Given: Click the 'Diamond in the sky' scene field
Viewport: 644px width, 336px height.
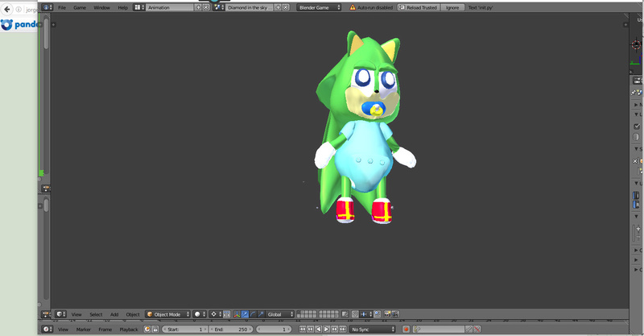Looking at the screenshot, I should [x=250, y=7].
